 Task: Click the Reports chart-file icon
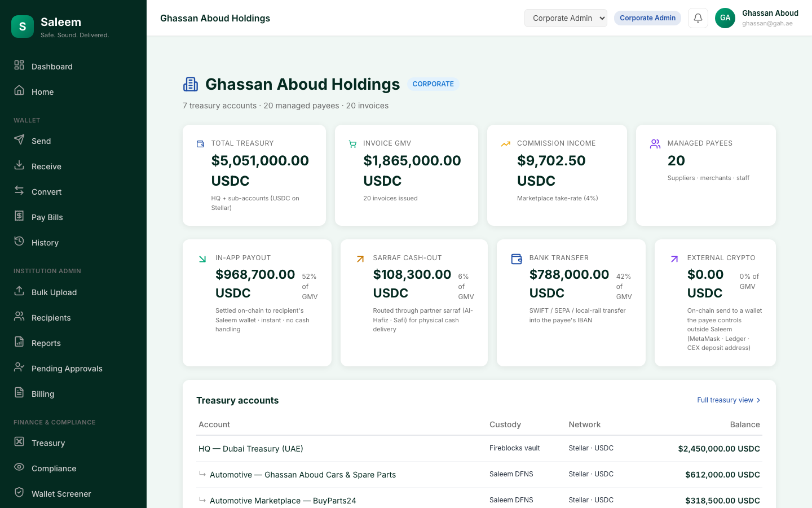click(x=19, y=341)
